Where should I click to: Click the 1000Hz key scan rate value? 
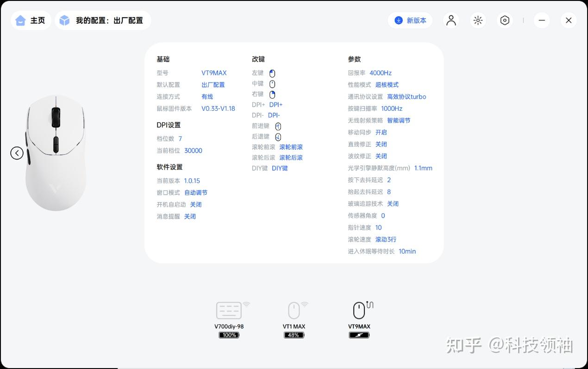pyautogui.click(x=392, y=108)
